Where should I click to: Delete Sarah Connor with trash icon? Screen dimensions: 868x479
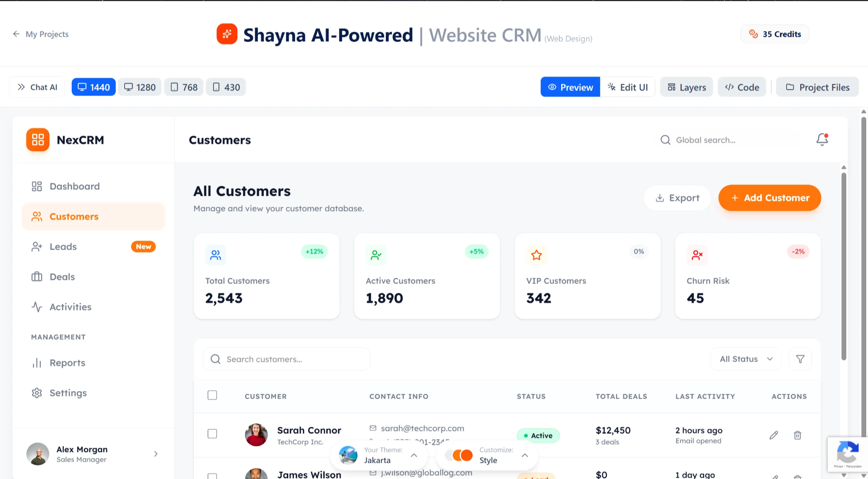click(x=797, y=435)
